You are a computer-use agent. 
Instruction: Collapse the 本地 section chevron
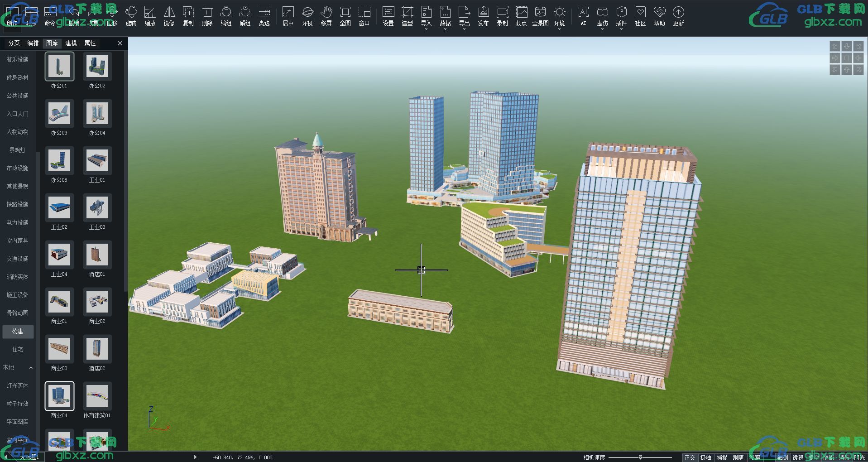coord(31,367)
